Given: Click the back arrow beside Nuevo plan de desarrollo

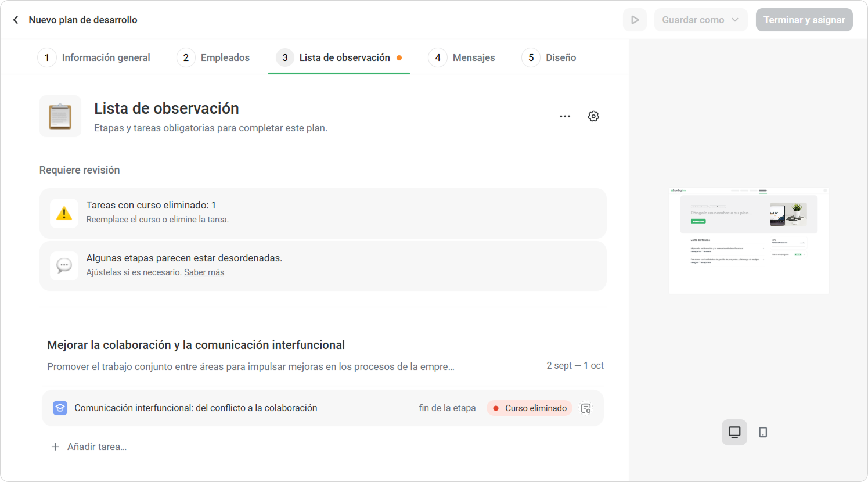Looking at the screenshot, I should [16, 20].
